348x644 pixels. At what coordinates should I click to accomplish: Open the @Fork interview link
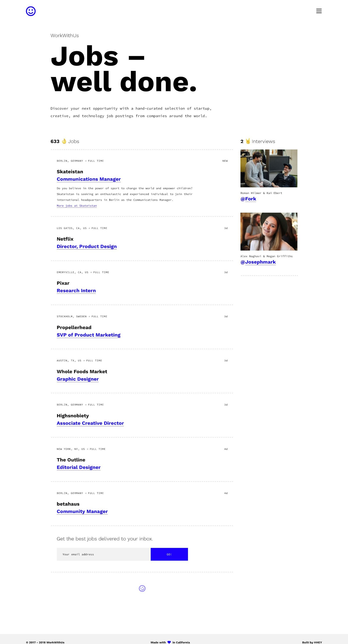(248, 199)
